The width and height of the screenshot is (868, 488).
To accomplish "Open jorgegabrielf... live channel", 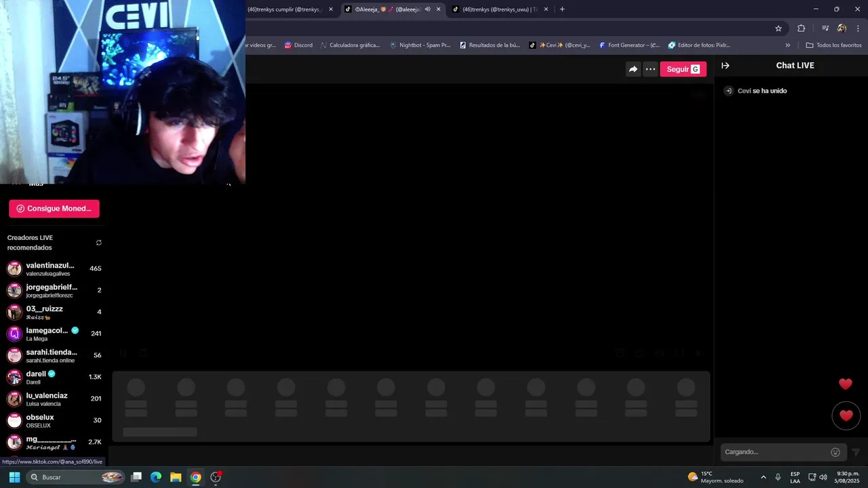I will pyautogui.click(x=54, y=290).
